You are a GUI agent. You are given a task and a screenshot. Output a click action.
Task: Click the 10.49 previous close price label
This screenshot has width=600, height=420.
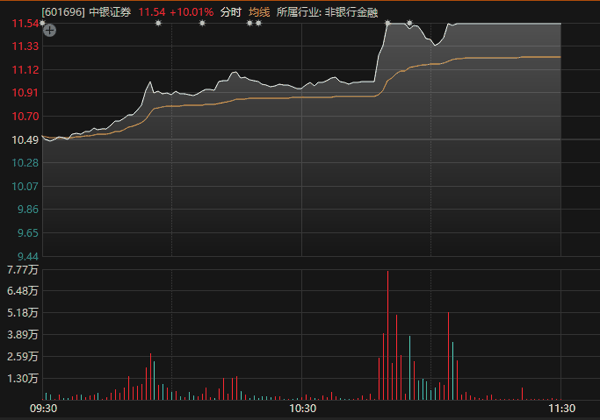pos(25,140)
